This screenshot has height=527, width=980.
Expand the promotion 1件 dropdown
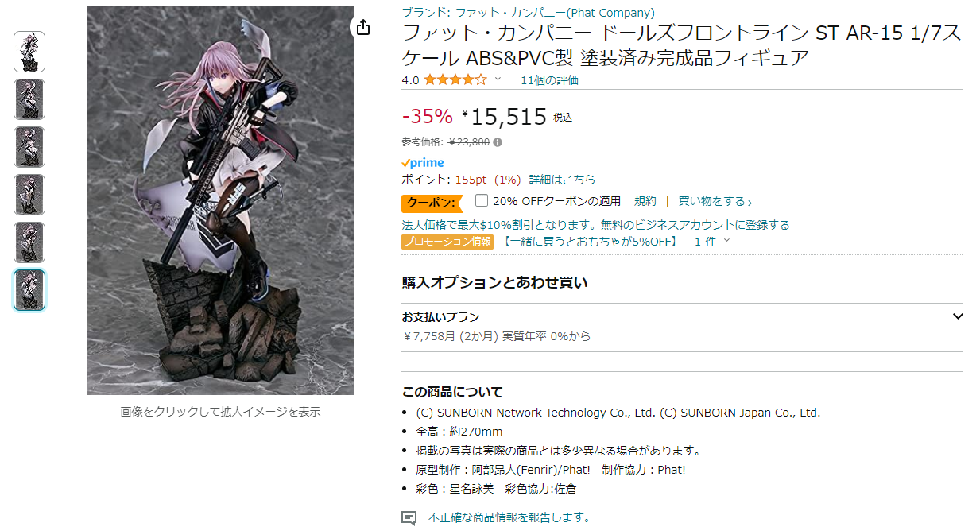712,242
